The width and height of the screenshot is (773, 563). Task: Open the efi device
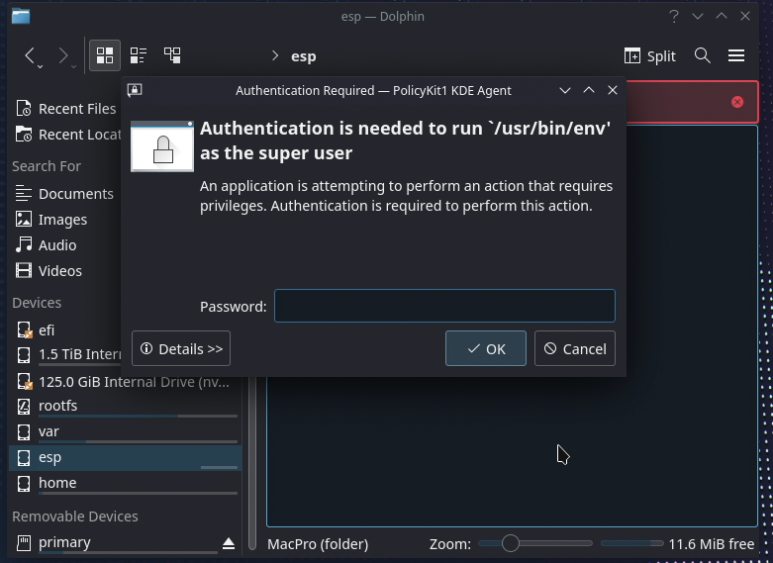click(x=66, y=330)
